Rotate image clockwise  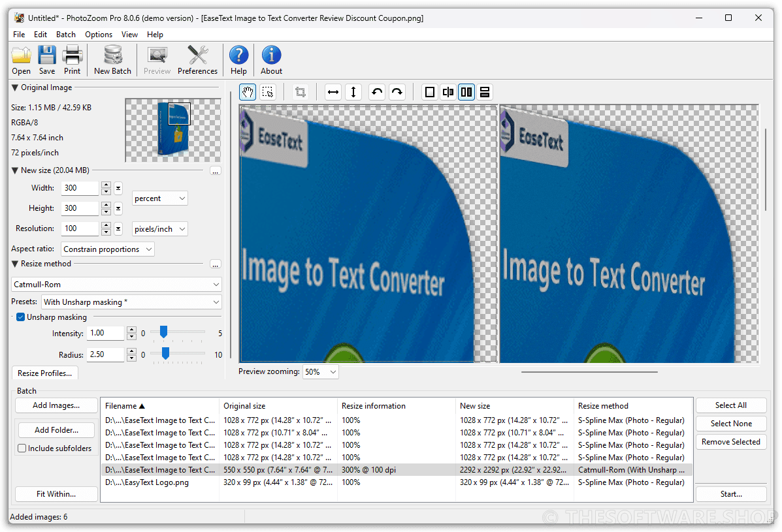click(397, 92)
